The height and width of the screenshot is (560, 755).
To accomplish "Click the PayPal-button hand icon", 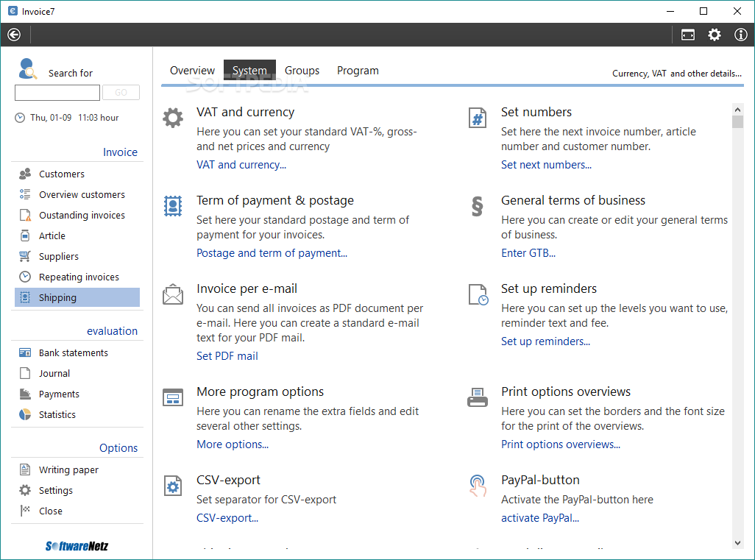I will pyautogui.click(x=478, y=486).
